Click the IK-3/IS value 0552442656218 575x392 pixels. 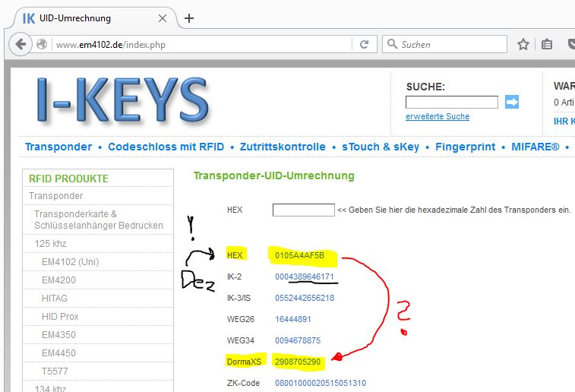click(x=305, y=298)
